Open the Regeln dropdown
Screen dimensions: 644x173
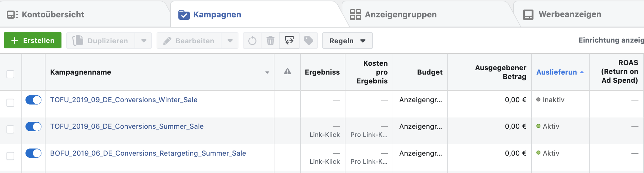click(347, 41)
